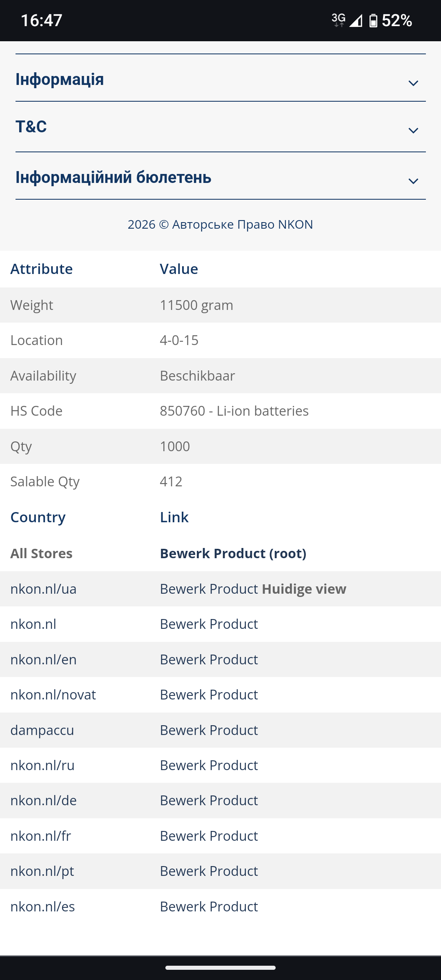Screen dimensions: 441x980
Task: Tap the home gesture bar at bottom
Action: pyautogui.click(x=220, y=968)
